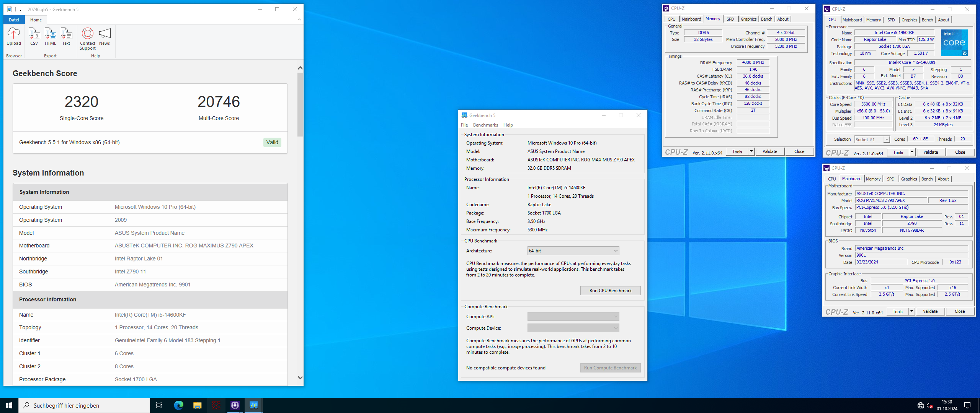Viewport: 980px width, 413px height.
Task: Open the Architecture 64-bit dropdown
Action: (x=573, y=251)
